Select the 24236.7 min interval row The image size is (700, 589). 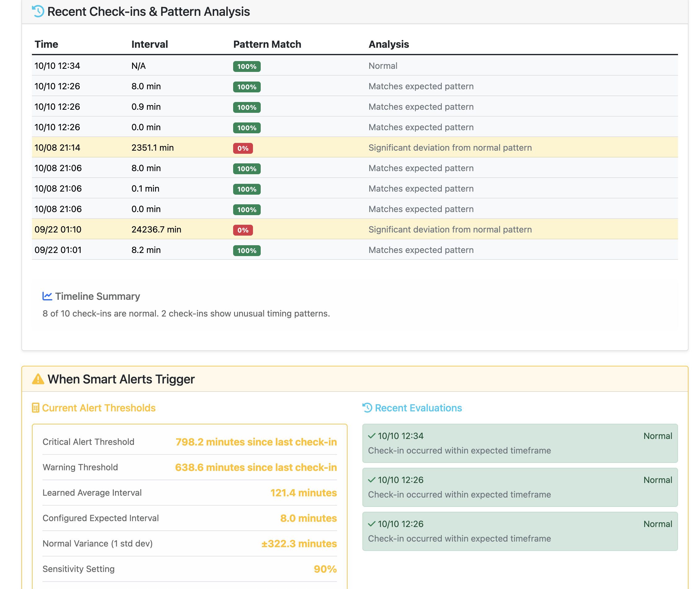click(x=156, y=229)
